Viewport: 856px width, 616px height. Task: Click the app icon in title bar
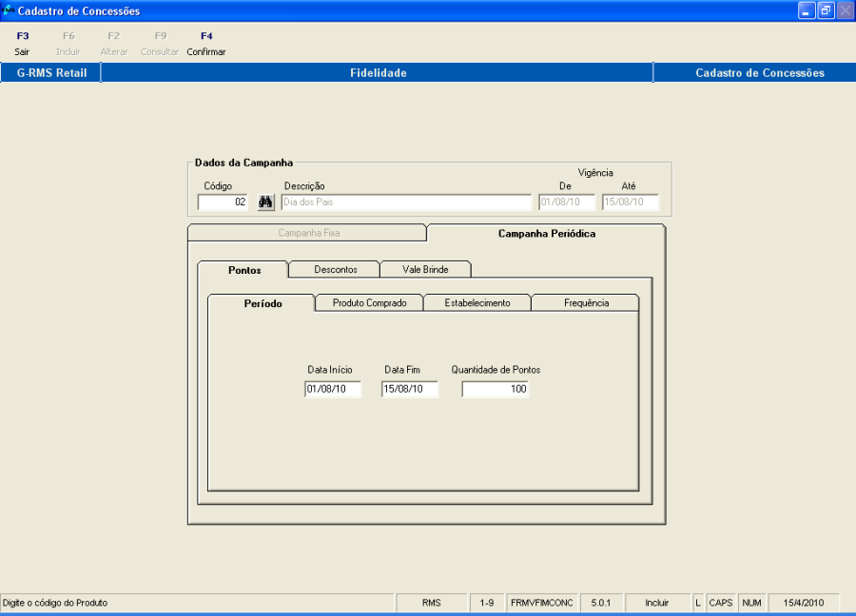9,10
